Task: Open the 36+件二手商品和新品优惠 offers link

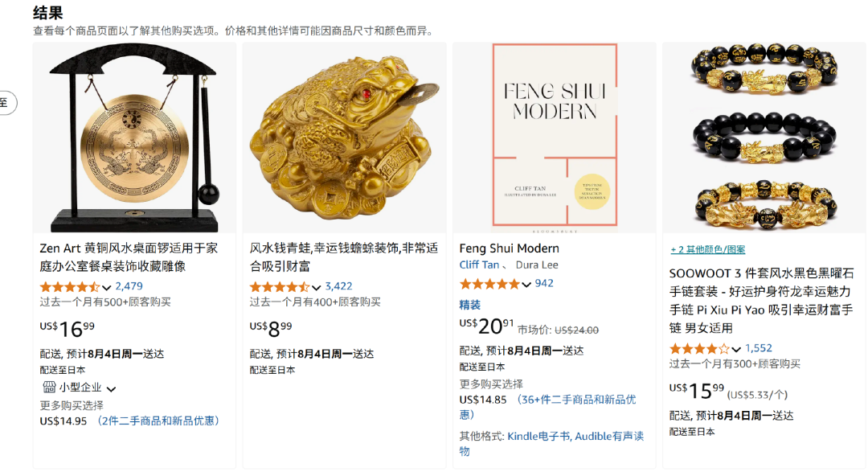Action: (x=576, y=400)
